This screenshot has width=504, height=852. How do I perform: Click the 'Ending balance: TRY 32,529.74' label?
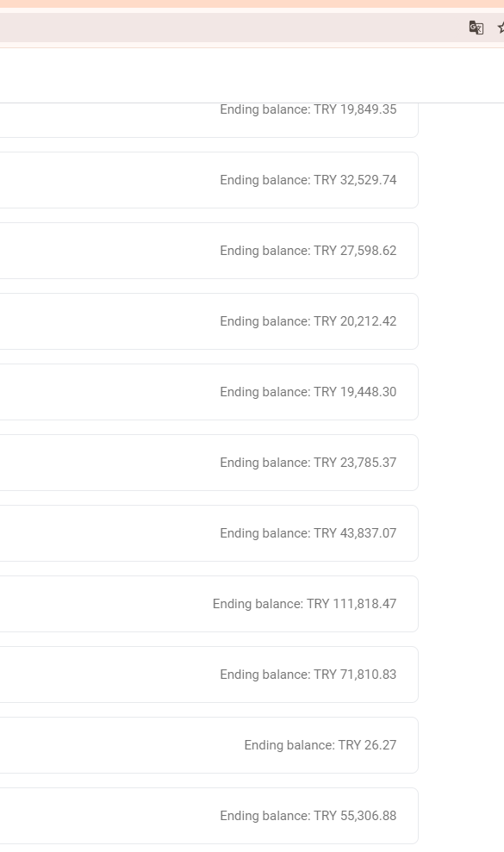(x=308, y=180)
